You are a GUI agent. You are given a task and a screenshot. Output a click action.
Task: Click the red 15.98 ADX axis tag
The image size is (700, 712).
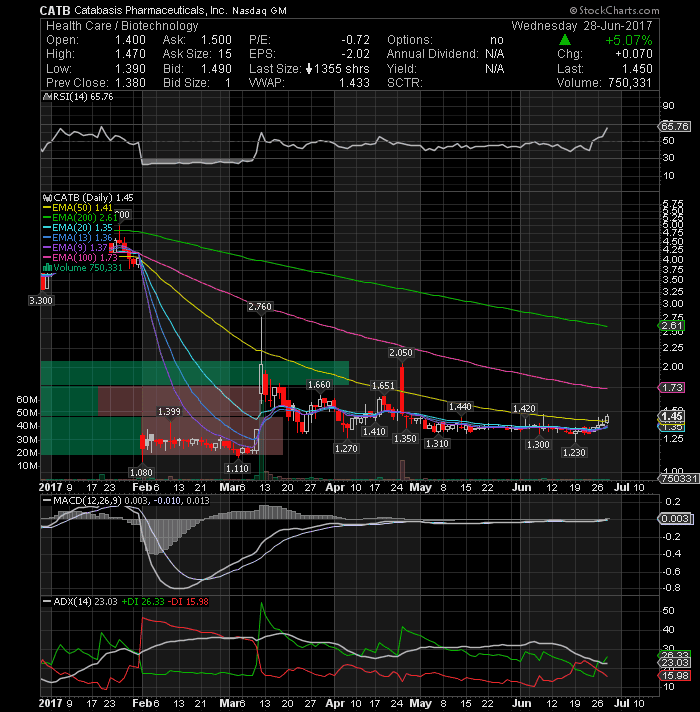click(x=675, y=675)
